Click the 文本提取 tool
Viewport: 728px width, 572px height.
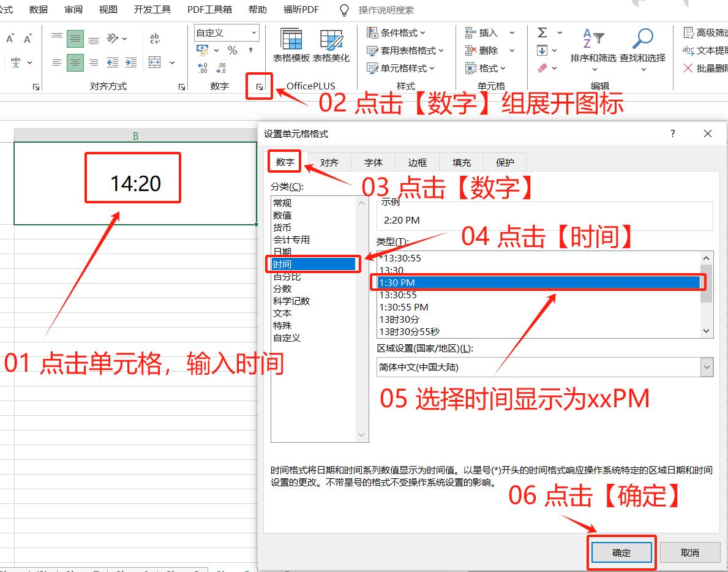tap(705, 50)
